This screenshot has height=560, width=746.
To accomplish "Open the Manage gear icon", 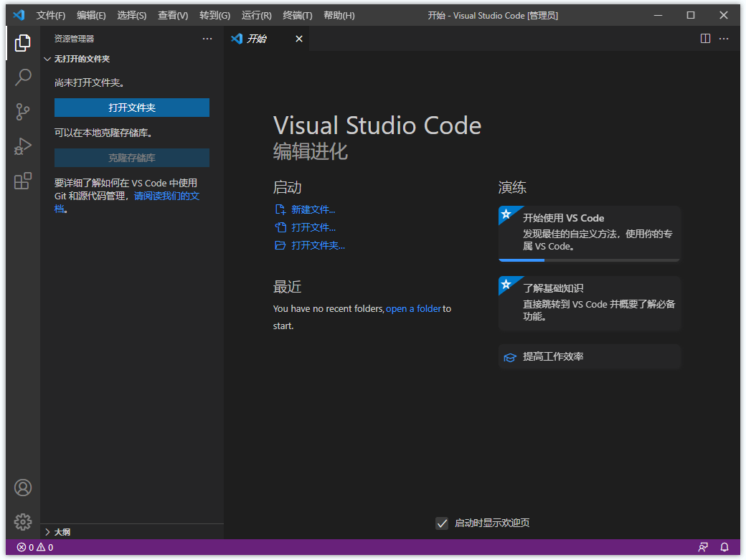I will (x=23, y=522).
